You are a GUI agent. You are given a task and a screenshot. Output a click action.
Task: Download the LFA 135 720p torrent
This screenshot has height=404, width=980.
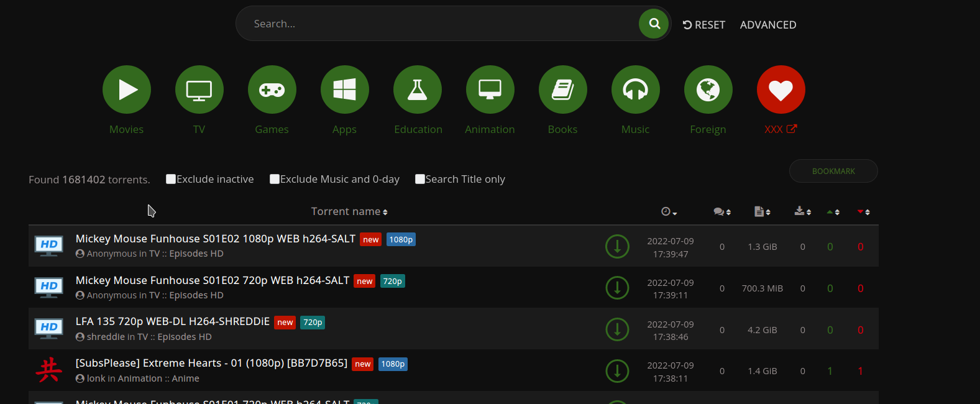pyautogui.click(x=617, y=329)
